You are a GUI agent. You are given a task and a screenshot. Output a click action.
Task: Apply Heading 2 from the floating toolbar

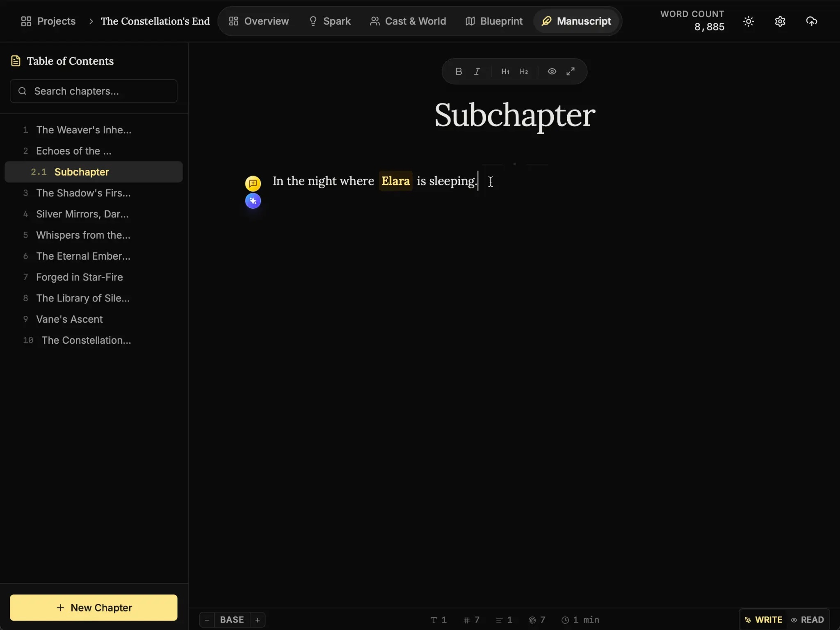pyautogui.click(x=523, y=71)
